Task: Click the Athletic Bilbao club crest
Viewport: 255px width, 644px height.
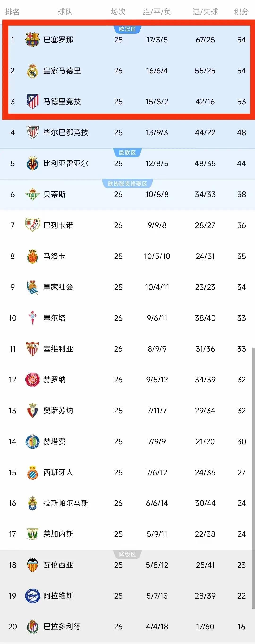Action: 33,132
